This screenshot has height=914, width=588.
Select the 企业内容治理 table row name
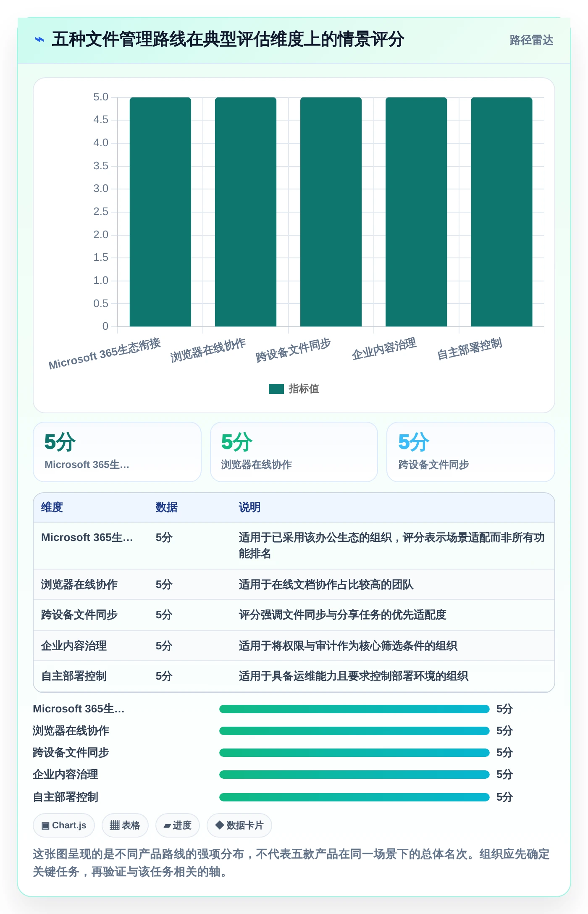coord(73,646)
